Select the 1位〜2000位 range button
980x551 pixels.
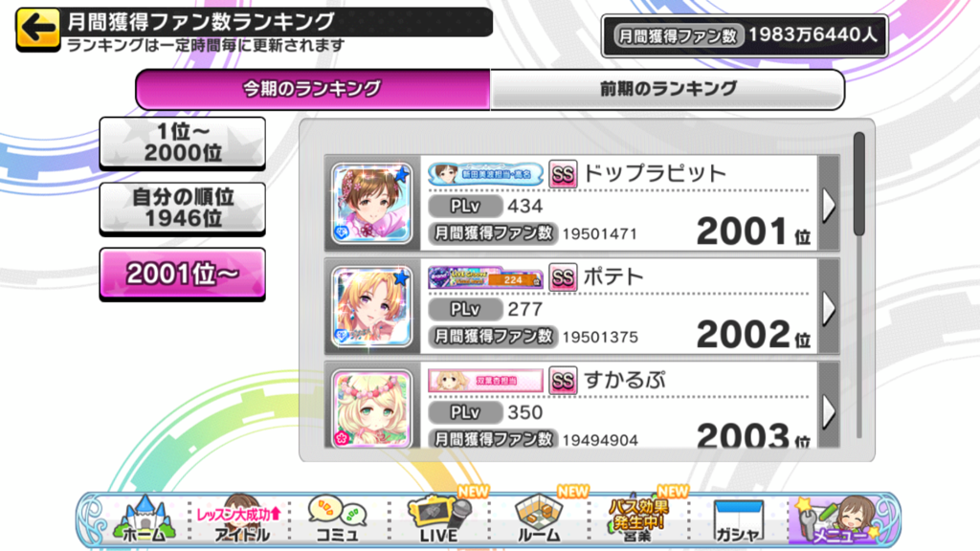pyautogui.click(x=183, y=143)
